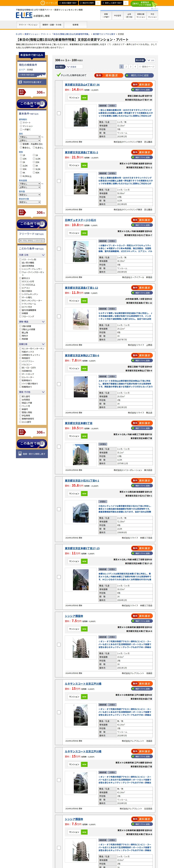Viewport: 174px width, 868px height.
Task: Open 表示件数 100 dropdown
Action: pyautogui.click(x=150, y=60)
